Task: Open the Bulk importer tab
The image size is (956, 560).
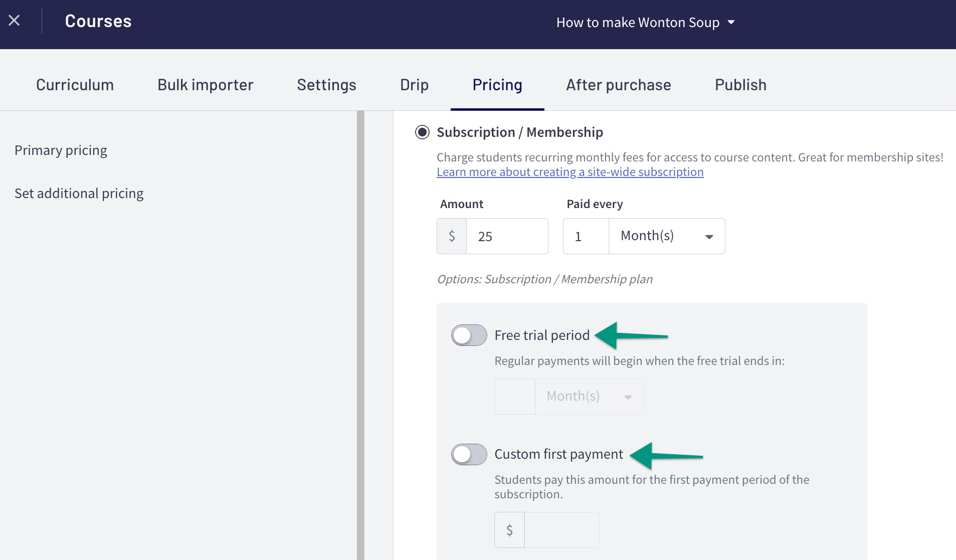Action: [205, 85]
